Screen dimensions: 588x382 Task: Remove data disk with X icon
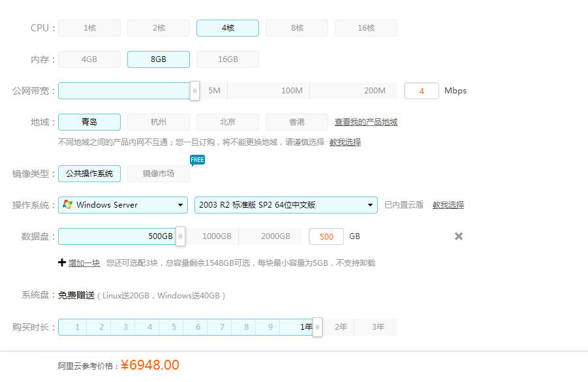[x=459, y=236]
